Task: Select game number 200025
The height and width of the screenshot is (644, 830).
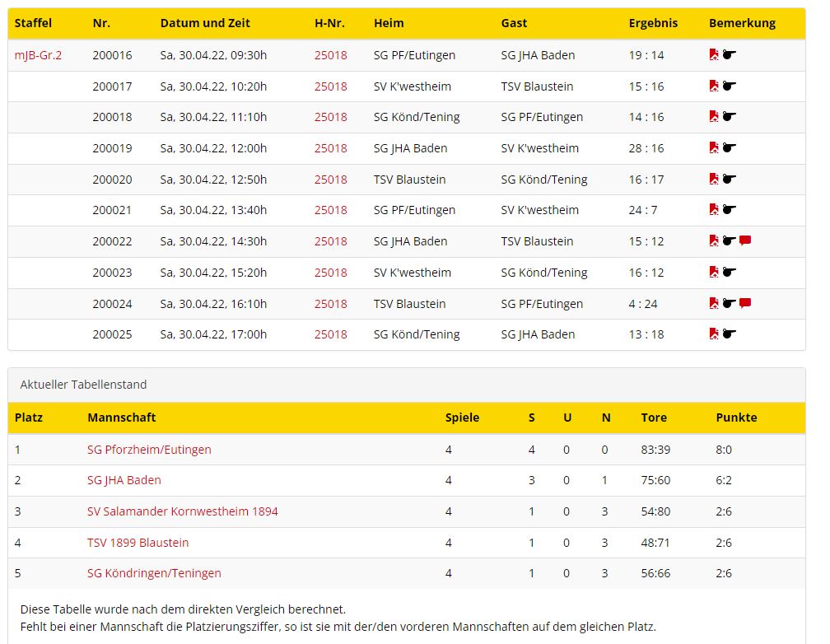Action: (x=112, y=334)
